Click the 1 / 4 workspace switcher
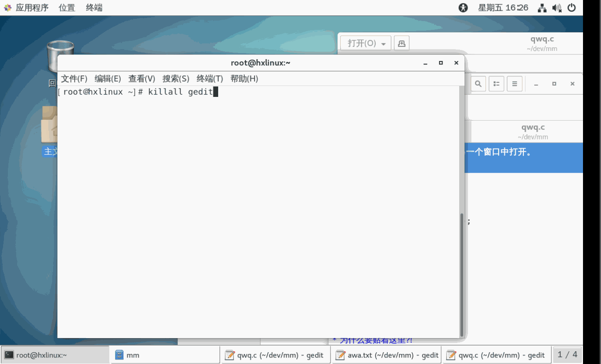The image size is (601, 364). click(567, 354)
